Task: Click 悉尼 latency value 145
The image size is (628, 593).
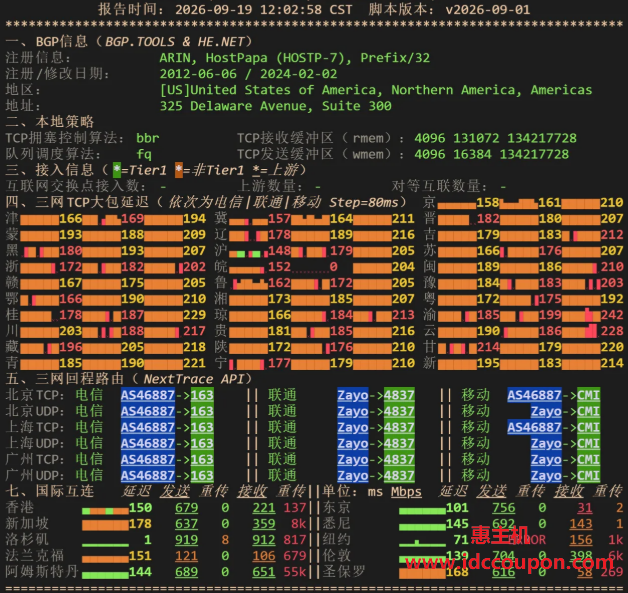Action: click(457, 523)
